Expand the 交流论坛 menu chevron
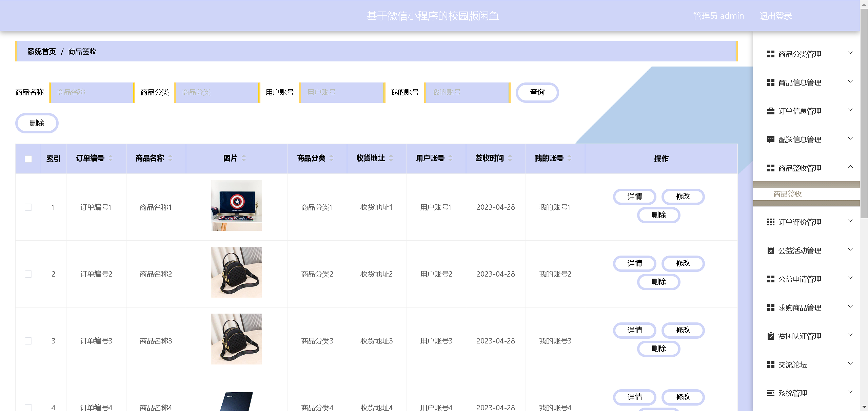 [850, 363]
